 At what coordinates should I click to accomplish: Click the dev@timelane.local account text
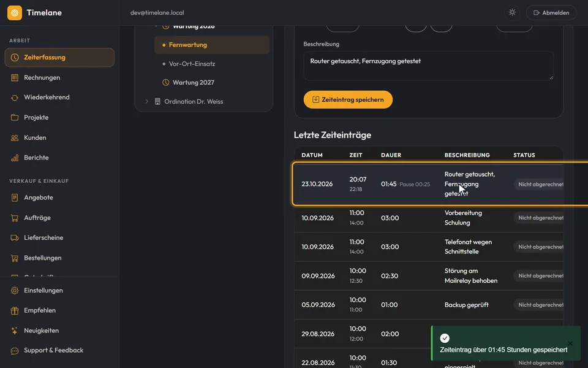(x=157, y=13)
